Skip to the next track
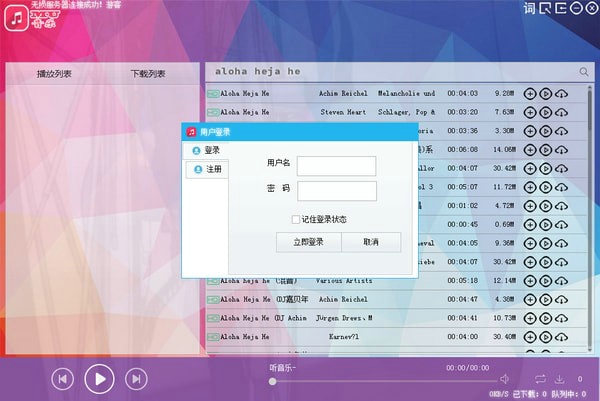600x401 pixels. [x=134, y=379]
